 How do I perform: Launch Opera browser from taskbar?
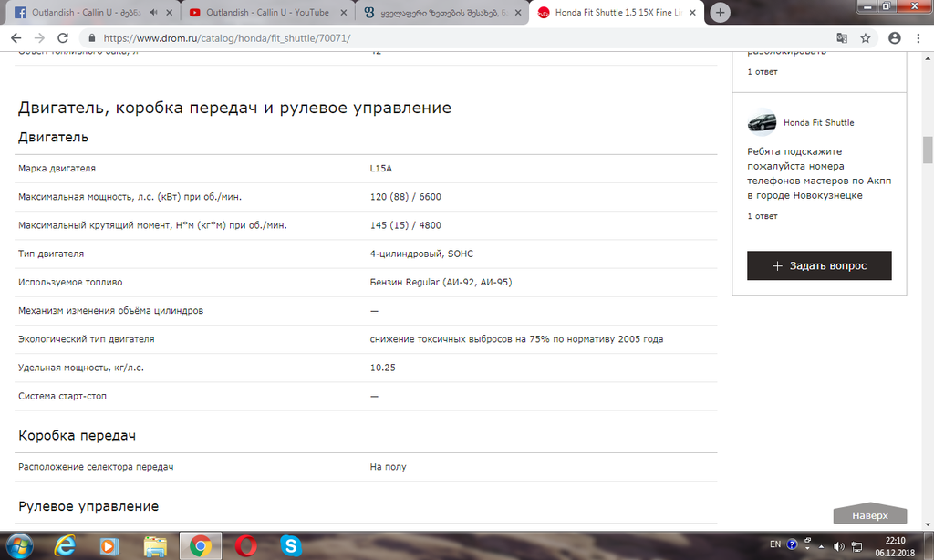(245, 545)
